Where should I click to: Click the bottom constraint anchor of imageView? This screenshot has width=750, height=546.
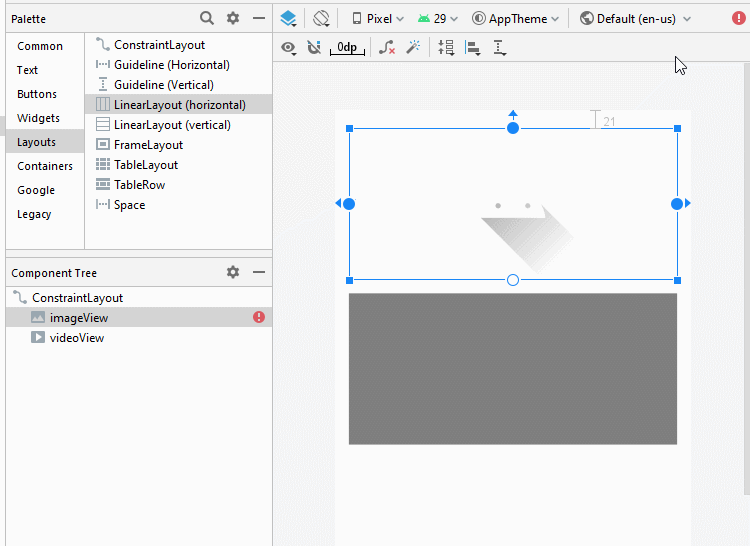pos(513,280)
